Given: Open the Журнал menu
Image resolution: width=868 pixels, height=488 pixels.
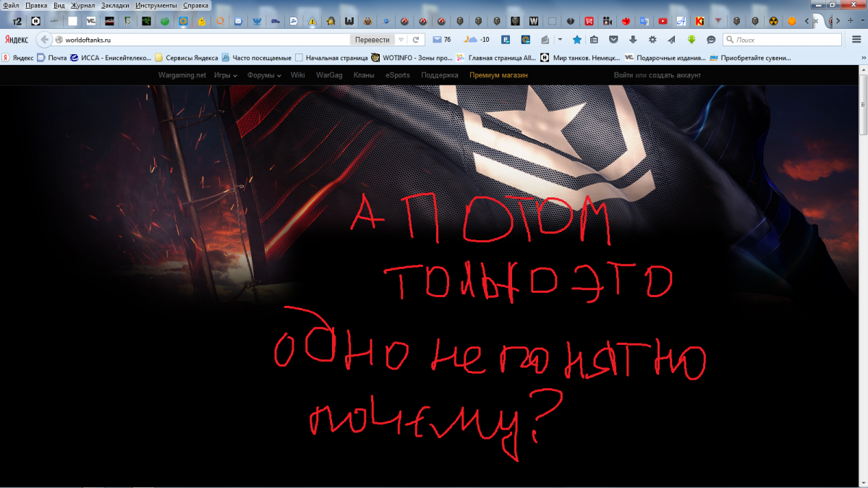Looking at the screenshot, I should tap(83, 5).
